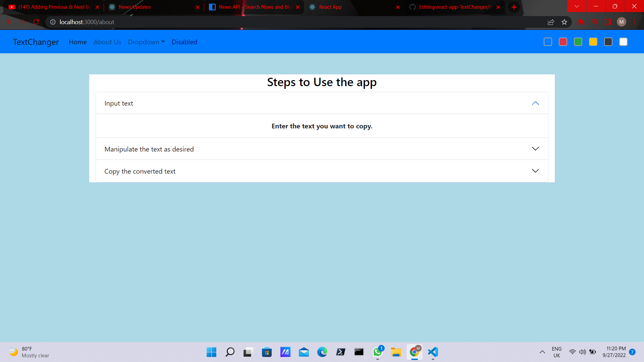Activate the dark theme square

(x=608, y=42)
